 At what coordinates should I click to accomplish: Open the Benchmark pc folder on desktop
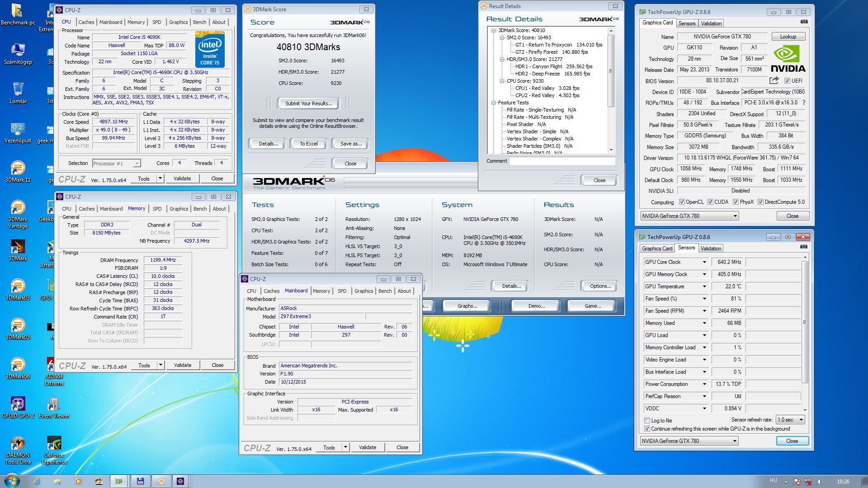(18, 14)
